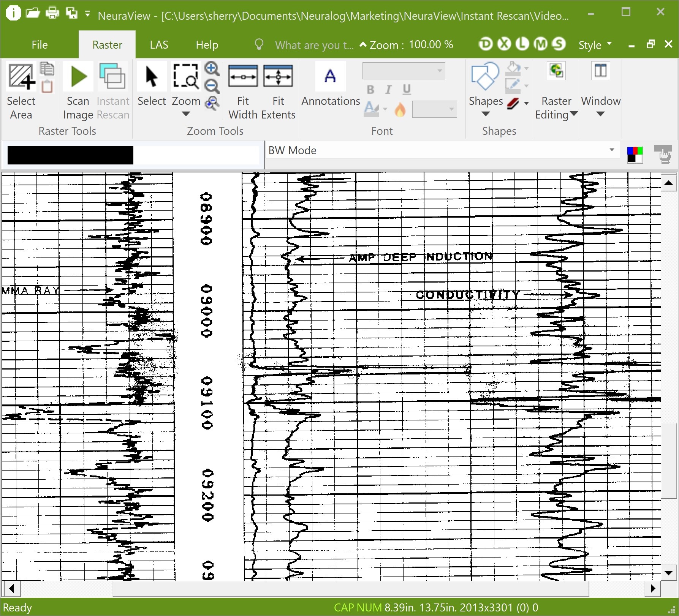Click the 'What are you trying' search field
Image resolution: width=679 pixels, height=616 pixels.
pos(314,45)
